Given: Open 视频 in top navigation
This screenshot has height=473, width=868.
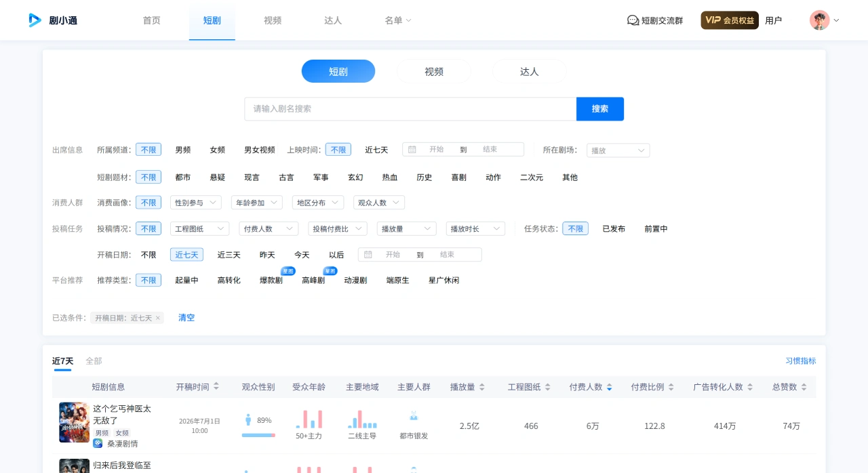Looking at the screenshot, I should (x=273, y=20).
